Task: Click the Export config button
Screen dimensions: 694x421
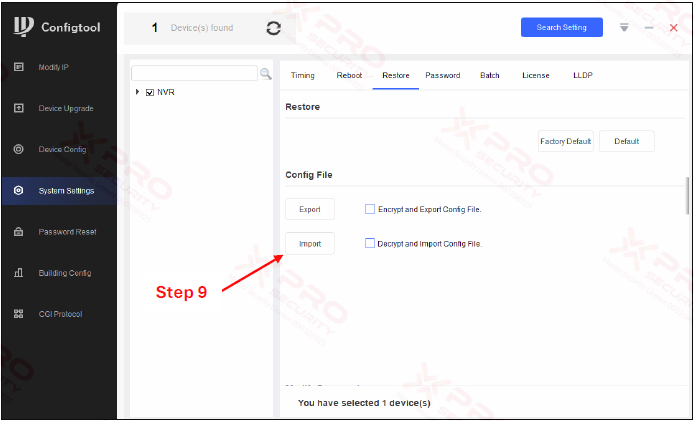Action: tap(310, 209)
